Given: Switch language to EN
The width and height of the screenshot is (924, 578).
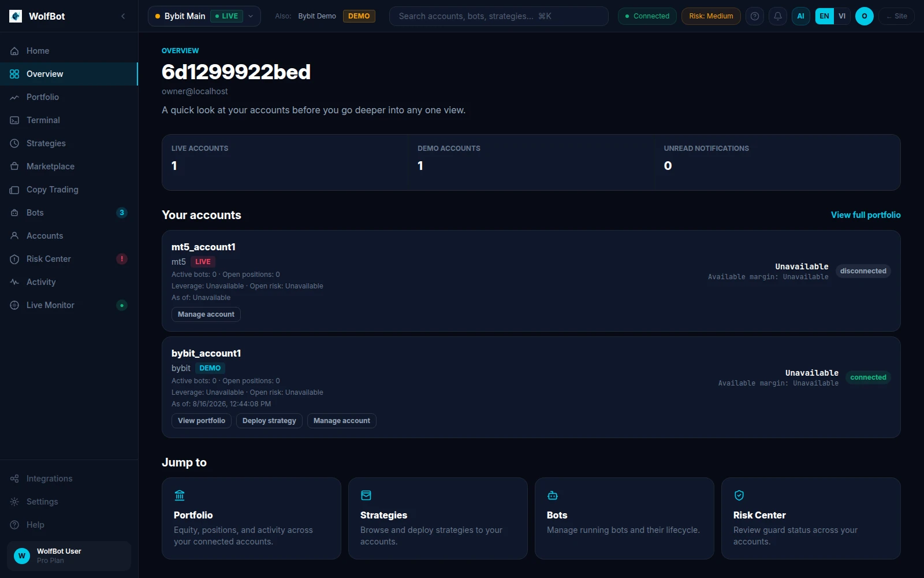Looking at the screenshot, I should (825, 16).
